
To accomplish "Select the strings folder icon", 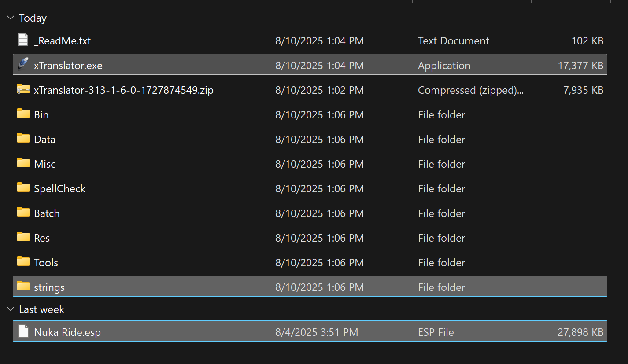I will pos(23,286).
